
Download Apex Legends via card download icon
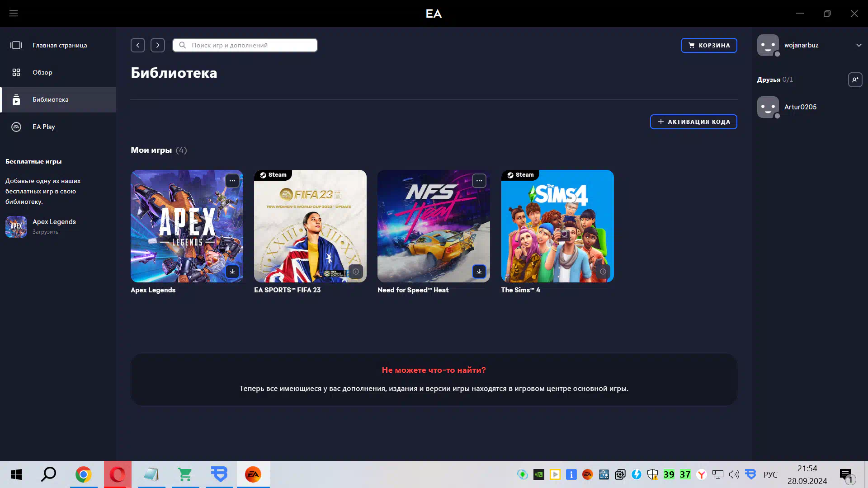click(x=232, y=272)
